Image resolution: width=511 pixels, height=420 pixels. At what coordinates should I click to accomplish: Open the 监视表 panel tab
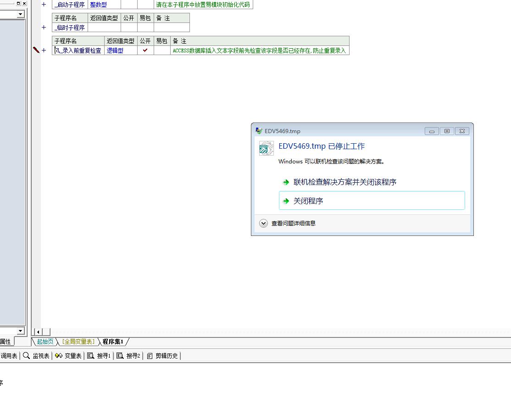pyautogui.click(x=36, y=356)
